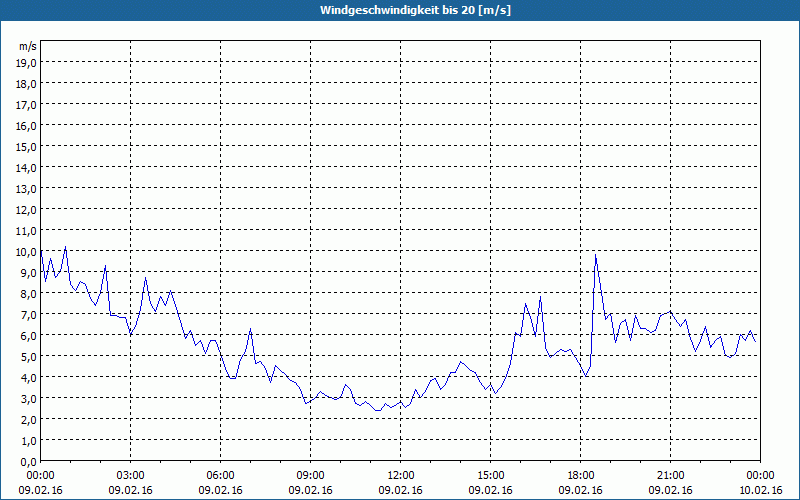The image size is (800, 500).
Task: Select the 7,0 y-axis label
Action: pos(28,314)
